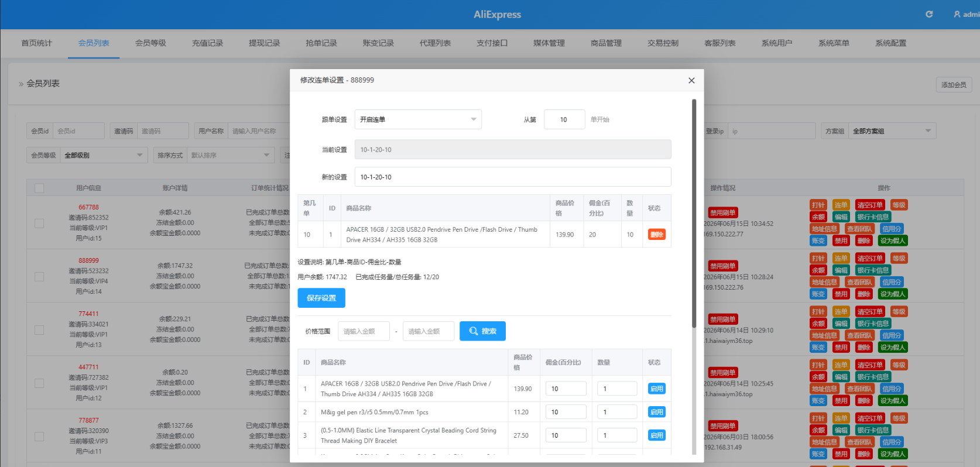Check the checkbox for member 447711

pos(39,383)
